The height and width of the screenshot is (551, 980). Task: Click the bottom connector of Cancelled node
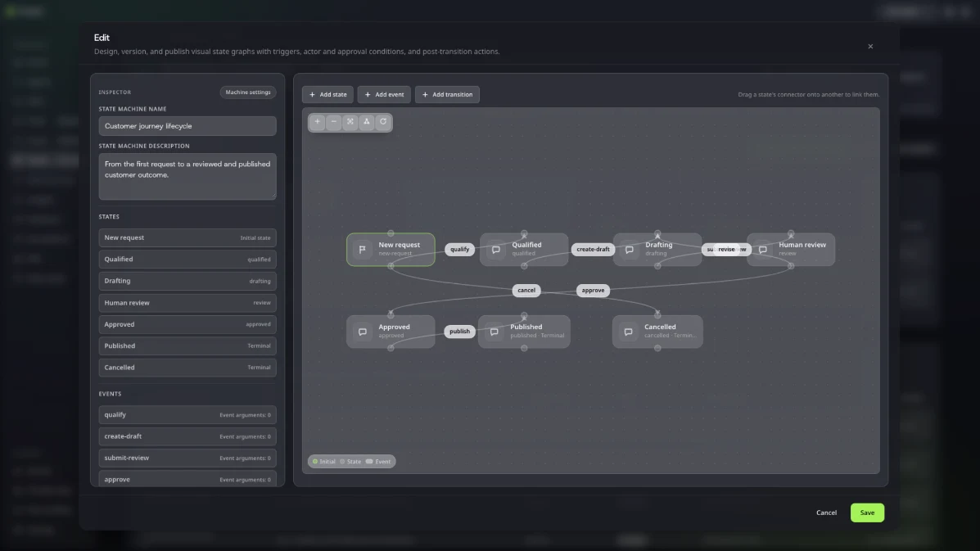click(657, 348)
